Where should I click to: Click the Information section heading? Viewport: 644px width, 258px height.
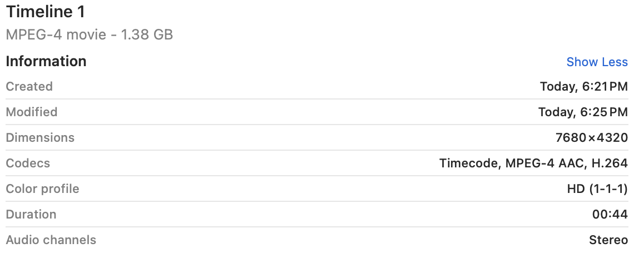[x=46, y=61]
